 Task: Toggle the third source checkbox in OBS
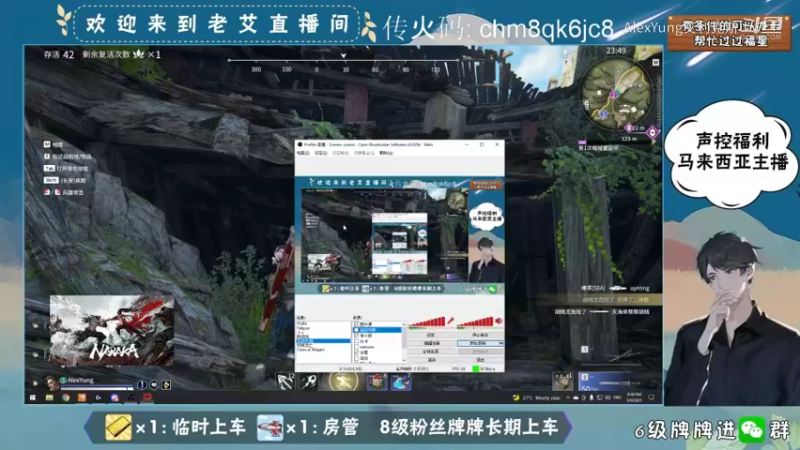pyautogui.click(x=356, y=336)
